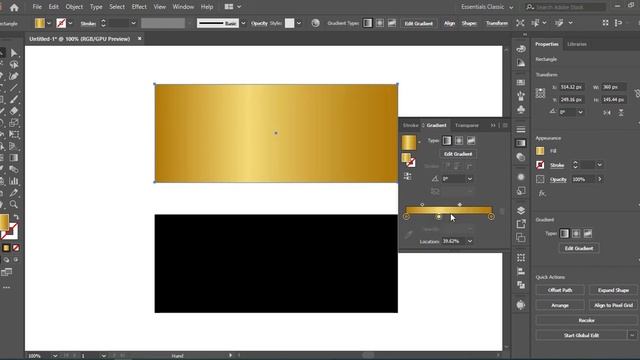Open the brush definition Basic dropdown
Image resolution: width=640 pixels, height=360 pixels.
[243, 23]
